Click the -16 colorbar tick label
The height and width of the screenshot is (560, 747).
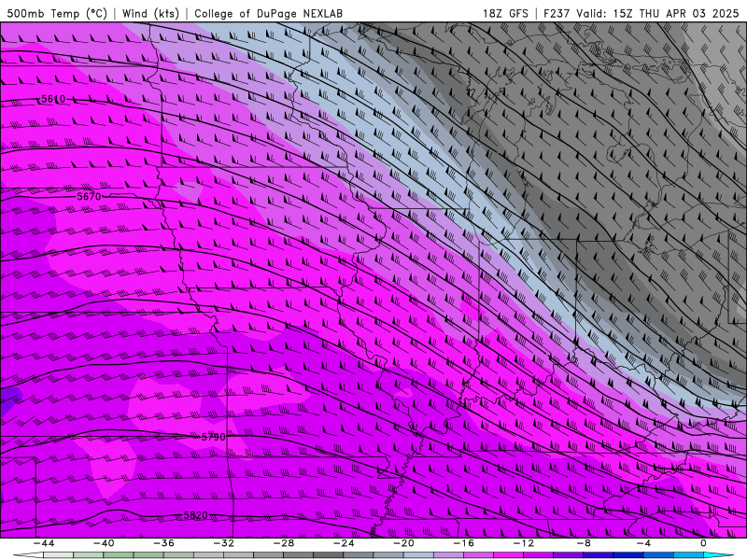coord(463,543)
